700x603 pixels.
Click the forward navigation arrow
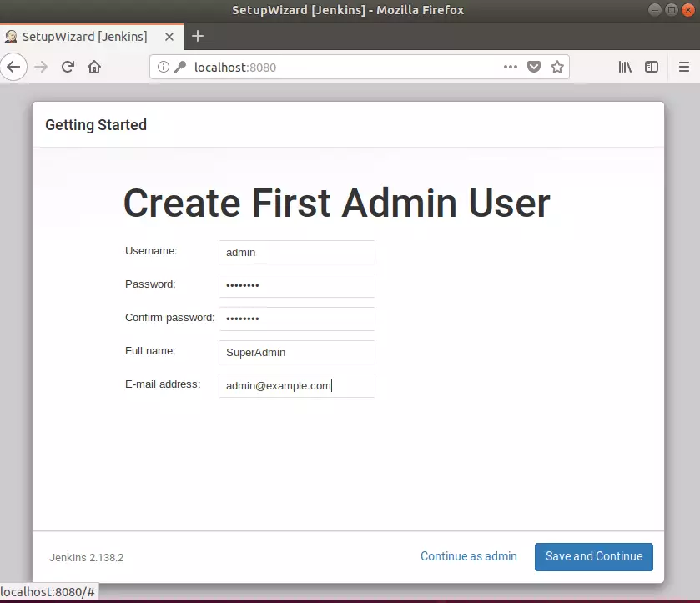tap(41, 67)
